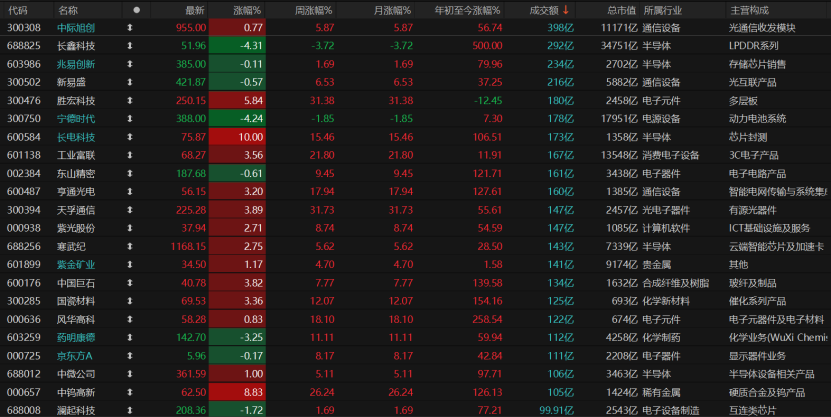Sort by 涨幅% column header
831x417 pixels.
tap(247, 10)
